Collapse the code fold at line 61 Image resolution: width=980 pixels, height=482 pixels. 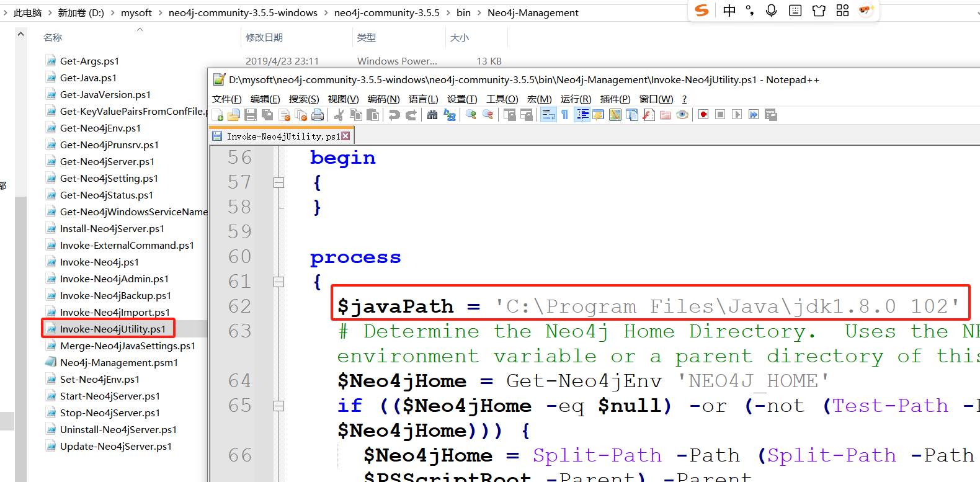tap(278, 282)
